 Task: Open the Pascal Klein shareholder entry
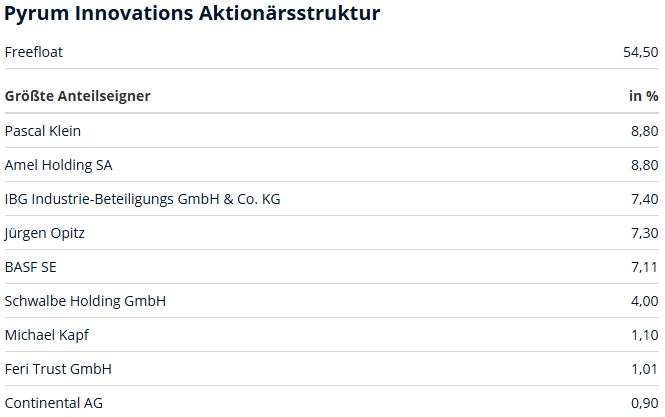43,131
